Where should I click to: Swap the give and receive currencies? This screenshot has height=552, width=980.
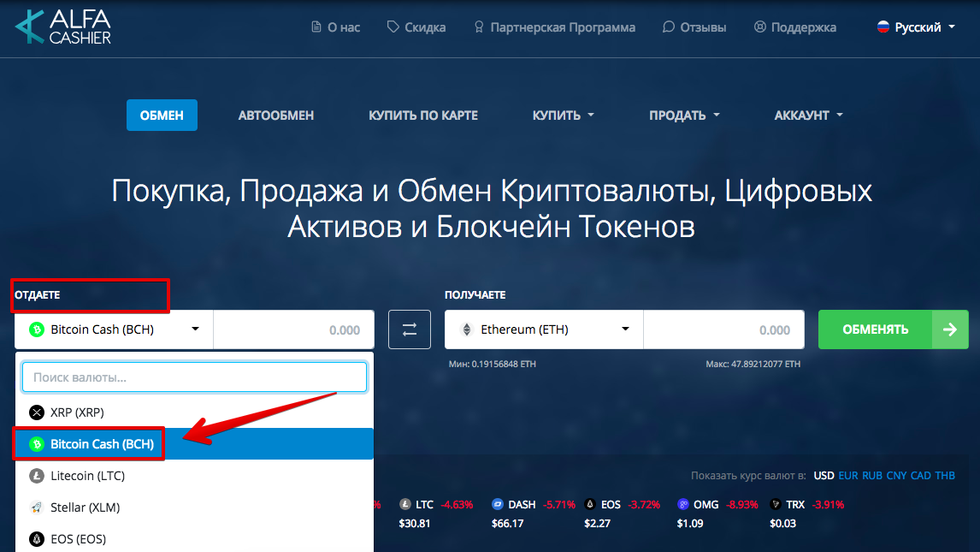(410, 329)
